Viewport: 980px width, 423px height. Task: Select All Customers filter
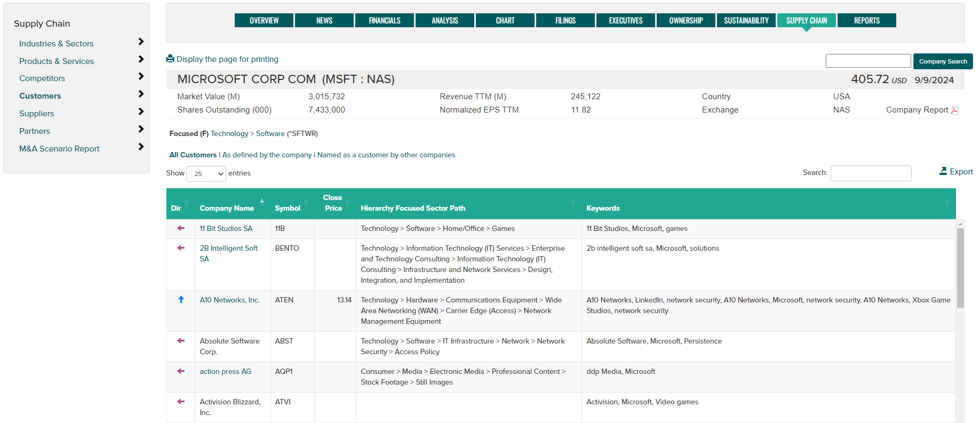coord(193,155)
